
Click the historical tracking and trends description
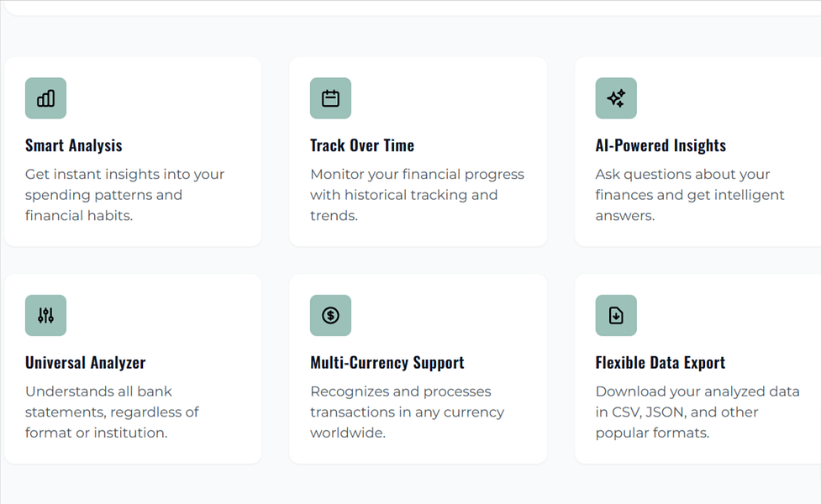pyautogui.click(x=417, y=195)
